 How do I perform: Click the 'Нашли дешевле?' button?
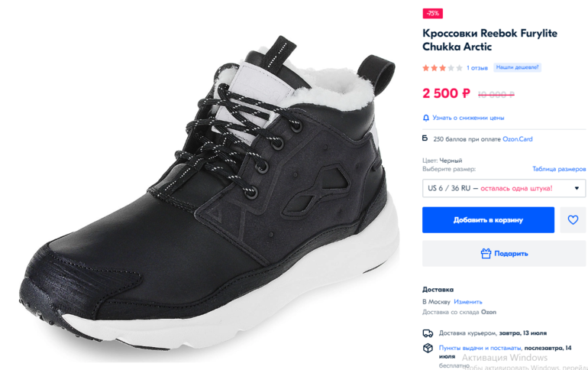tap(518, 67)
